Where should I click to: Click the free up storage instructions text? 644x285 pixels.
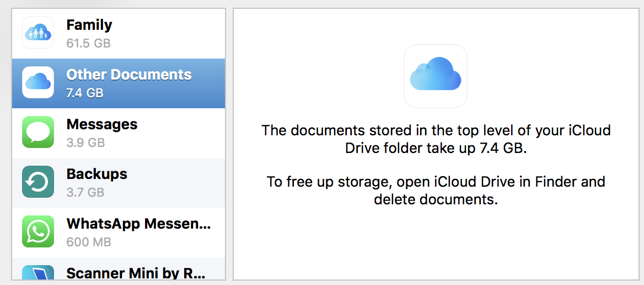click(x=436, y=190)
